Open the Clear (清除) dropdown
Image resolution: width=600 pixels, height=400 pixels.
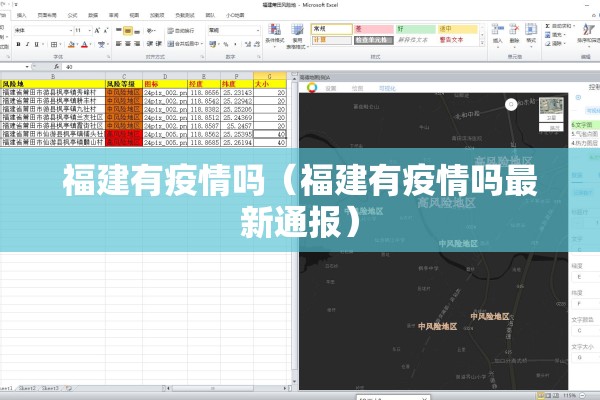tap(555, 43)
